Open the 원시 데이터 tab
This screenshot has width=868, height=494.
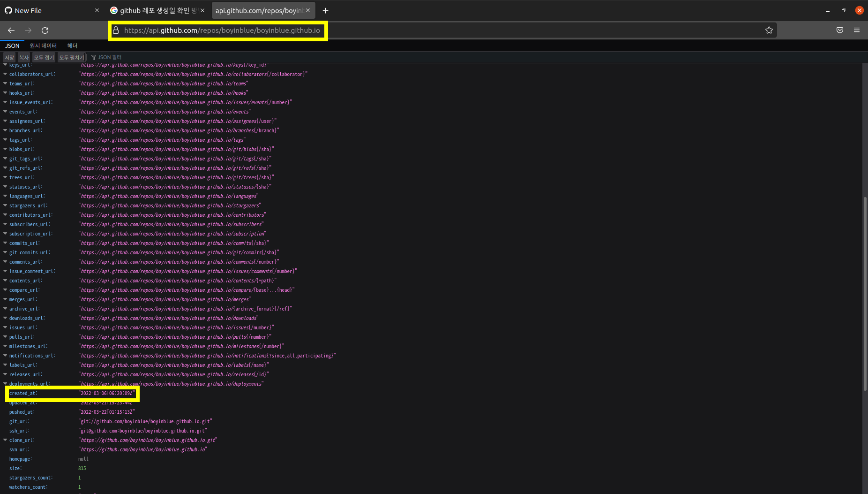(x=43, y=46)
